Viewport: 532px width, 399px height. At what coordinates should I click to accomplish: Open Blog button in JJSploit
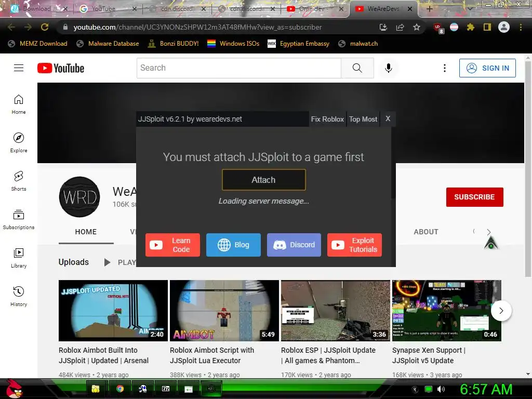[233, 245]
